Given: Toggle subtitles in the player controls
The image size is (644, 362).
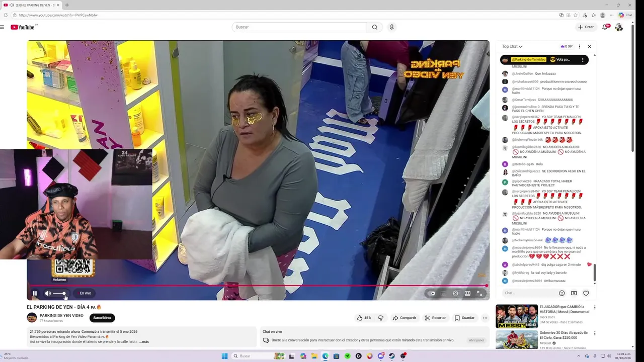Looking at the screenshot, I should coord(443,293).
